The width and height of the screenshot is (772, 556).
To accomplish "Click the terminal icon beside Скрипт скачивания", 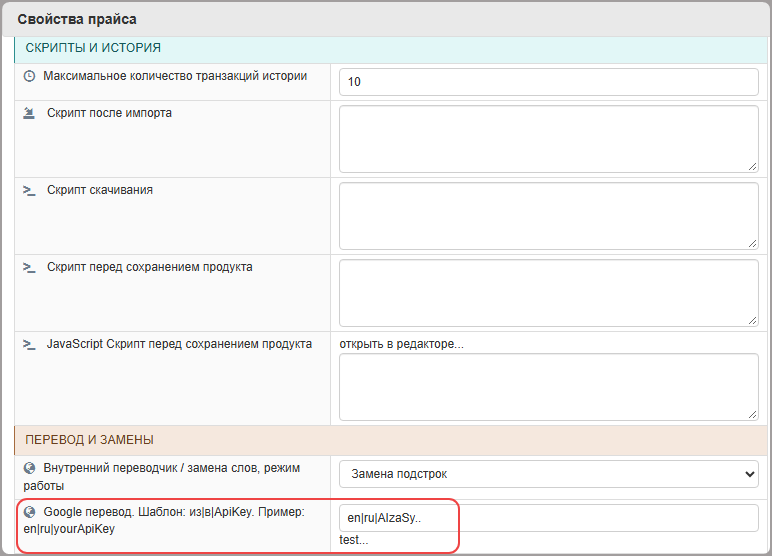I will tap(30, 190).
